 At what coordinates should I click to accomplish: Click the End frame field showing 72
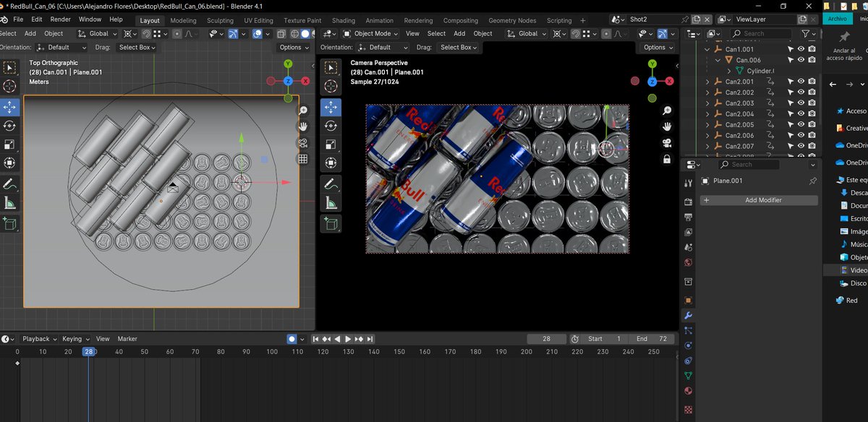click(652, 338)
